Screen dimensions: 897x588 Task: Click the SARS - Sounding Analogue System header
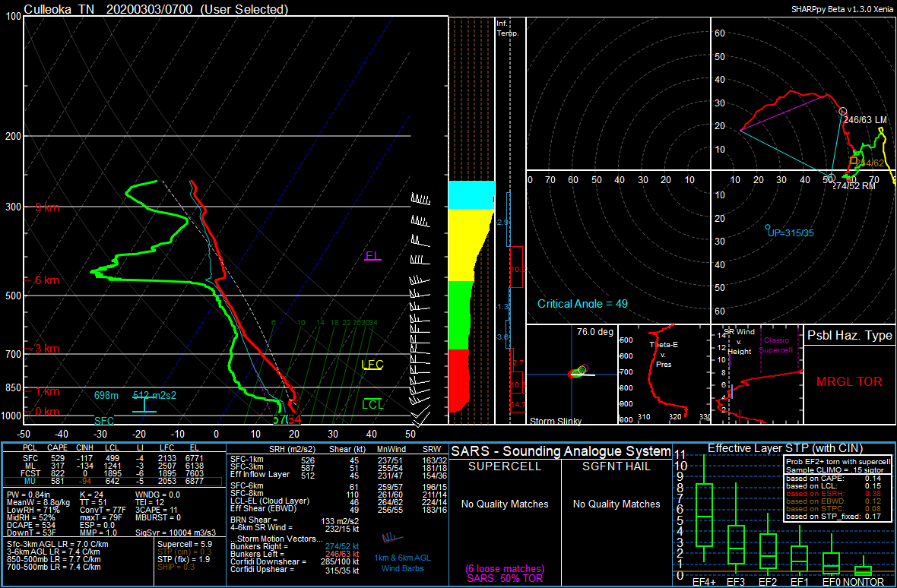click(561, 450)
